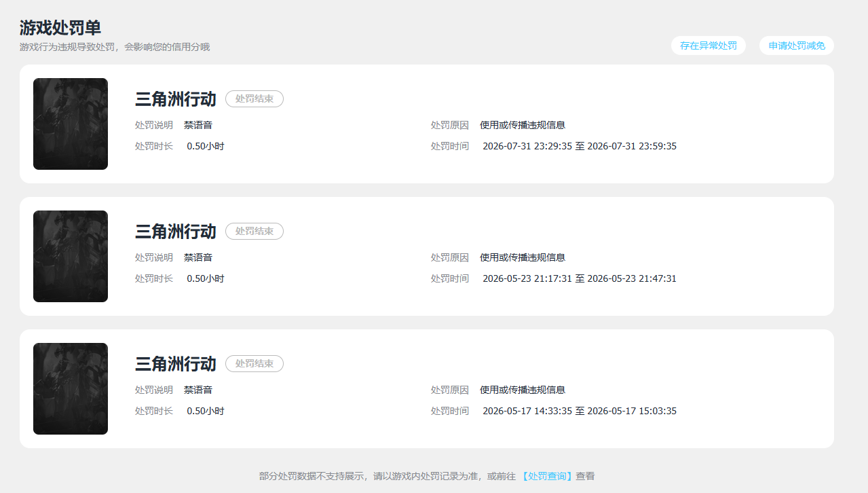Click penalty time 2026-05-17 14:33:35 至 2026-05-17 15:03:35
The height and width of the screenshot is (493, 868).
[580, 411]
